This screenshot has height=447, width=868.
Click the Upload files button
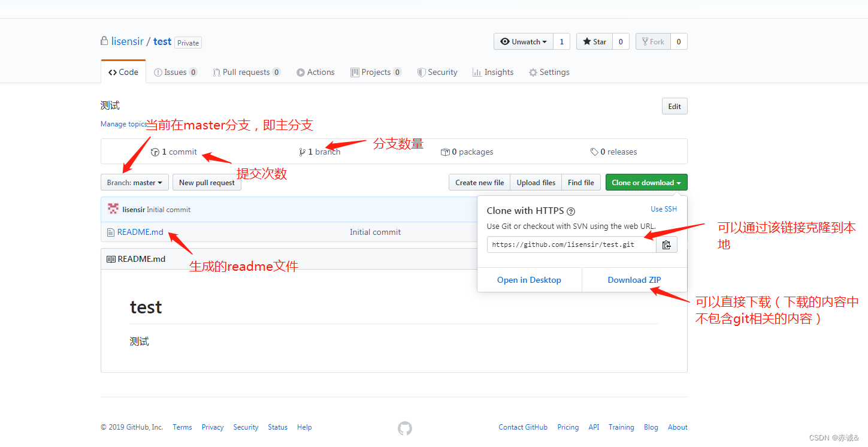[x=536, y=183]
